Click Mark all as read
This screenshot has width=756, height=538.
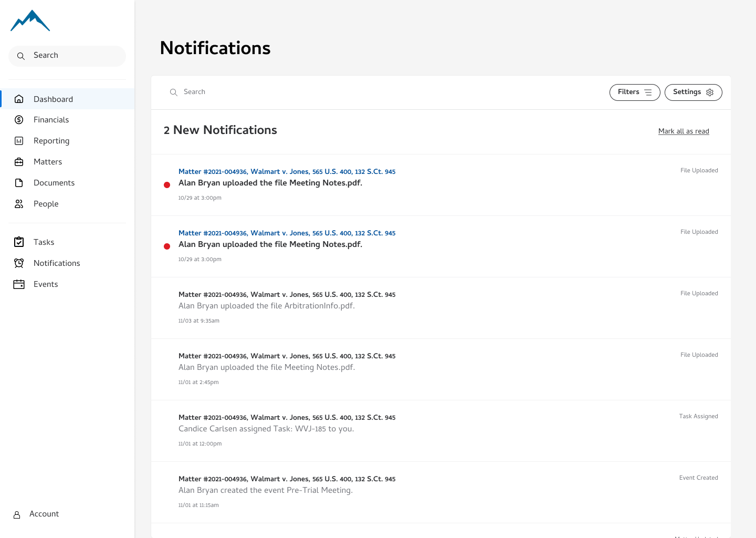click(x=684, y=131)
